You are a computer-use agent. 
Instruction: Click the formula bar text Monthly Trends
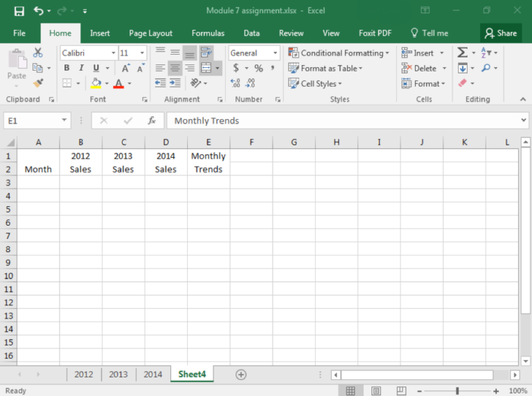tap(206, 120)
